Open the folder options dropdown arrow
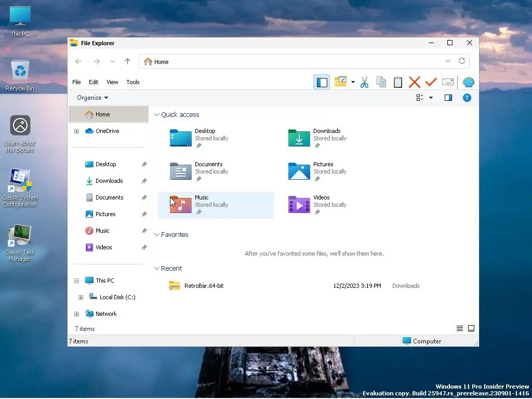Viewport: 532px width, 399px height. click(353, 82)
